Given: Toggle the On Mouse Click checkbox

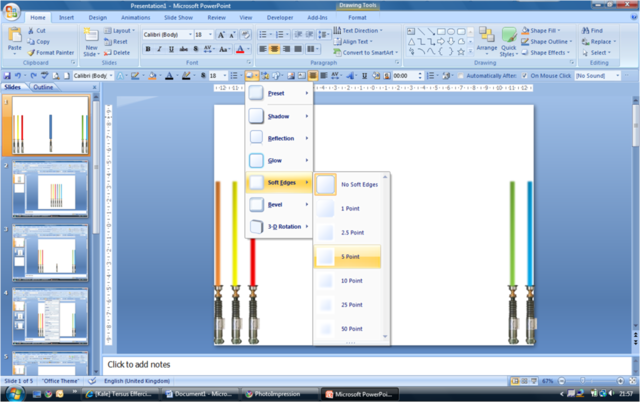Looking at the screenshot, I should [x=523, y=76].
